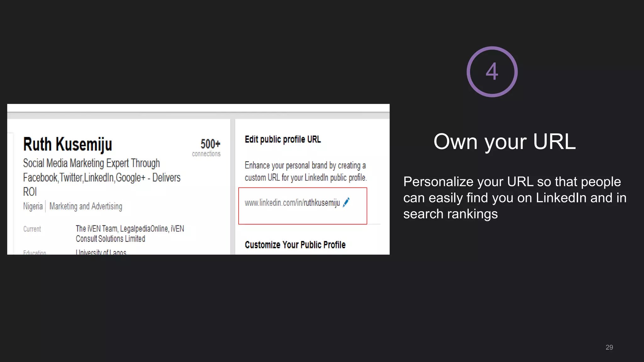Viewport: 644px width, 362px height.
Task: Click the Own your URL slide title
Action: tap(504, 142)
